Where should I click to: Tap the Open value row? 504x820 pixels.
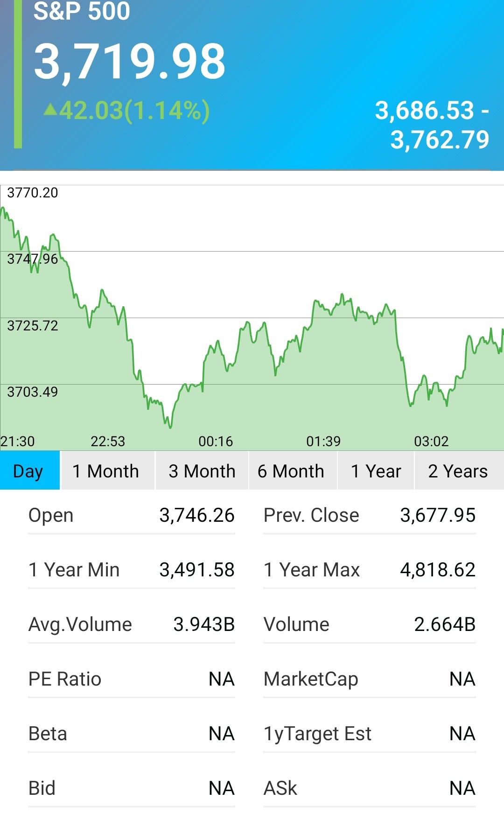point(132,515)
